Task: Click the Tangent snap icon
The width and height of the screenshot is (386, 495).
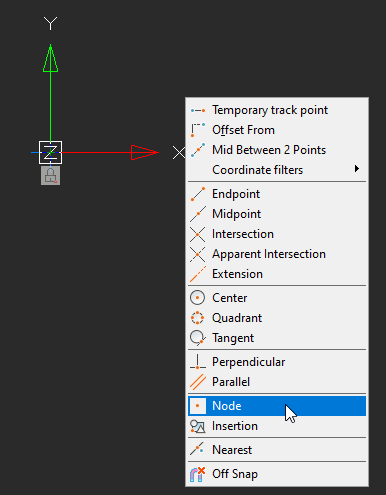Action: point(198,338)
